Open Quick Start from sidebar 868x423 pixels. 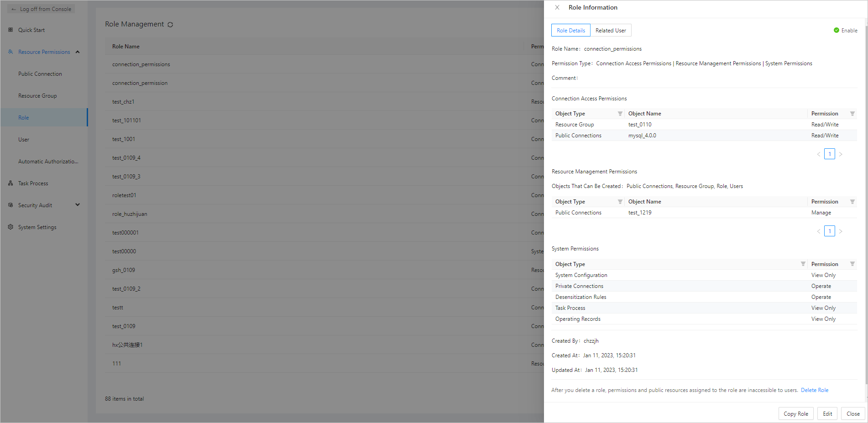coord(31,30)
